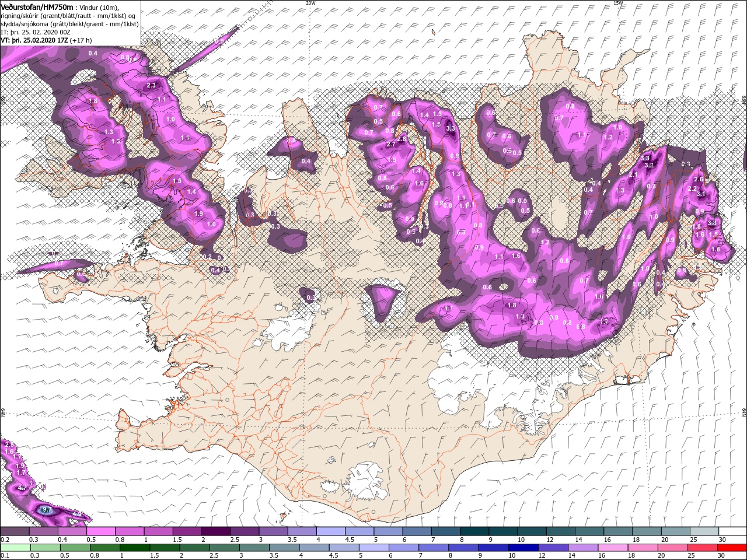Click the bright red rain swatch after 30
Screen dimensions: 747x560
[731, 548]
